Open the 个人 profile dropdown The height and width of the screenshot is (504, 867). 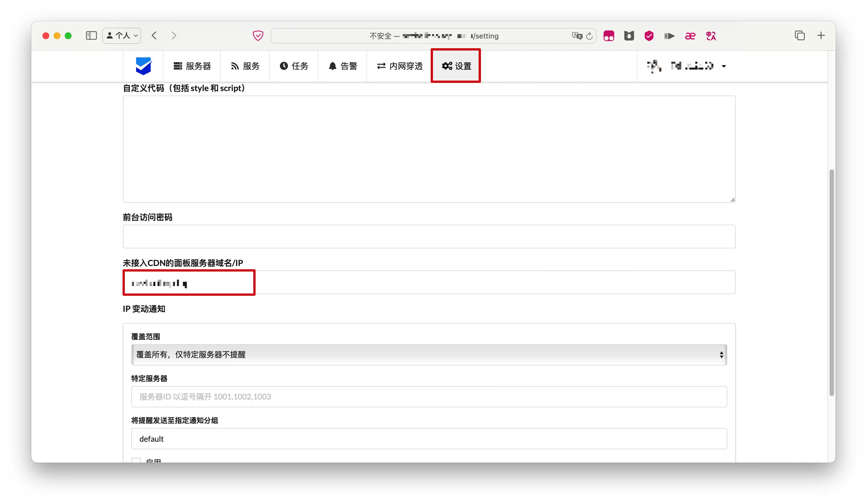tap(122, 35)
